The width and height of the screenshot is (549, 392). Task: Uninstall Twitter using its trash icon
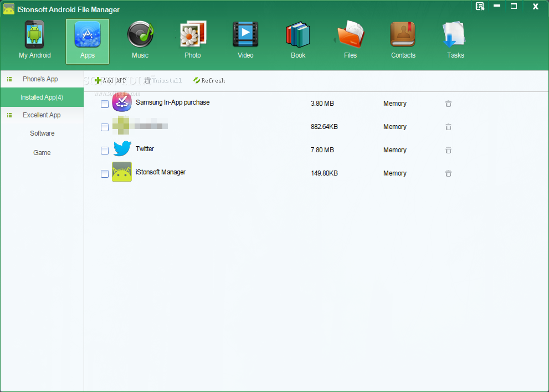point(448,150)
